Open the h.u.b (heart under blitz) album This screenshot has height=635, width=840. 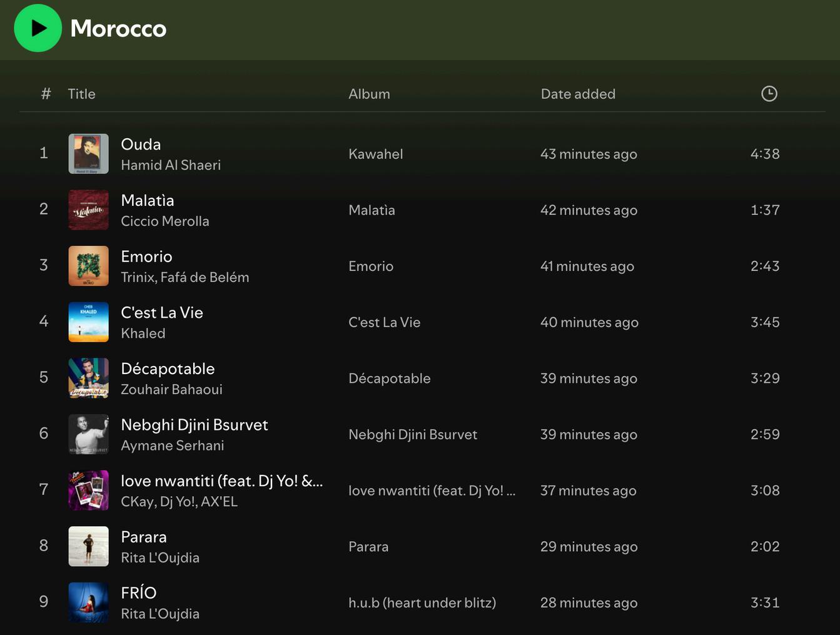pos(422,602)
